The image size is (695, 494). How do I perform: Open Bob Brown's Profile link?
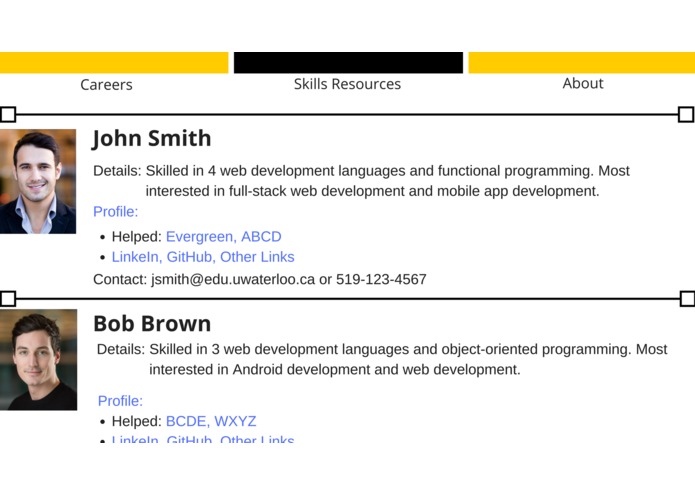click(120, 401)
